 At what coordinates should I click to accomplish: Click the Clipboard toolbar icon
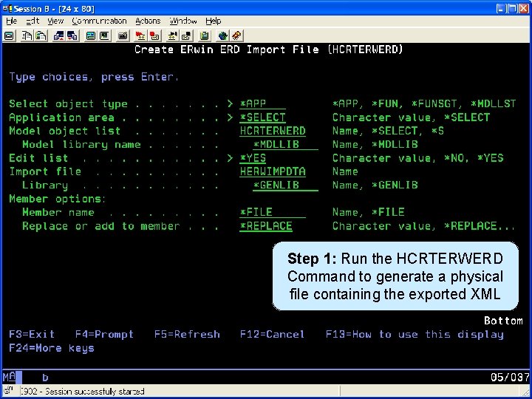204,35
